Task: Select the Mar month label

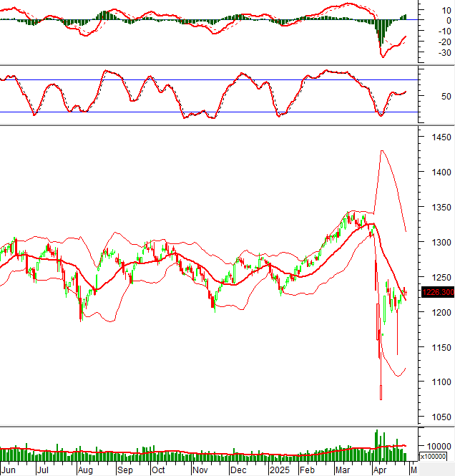Action: tap(343, 470)
